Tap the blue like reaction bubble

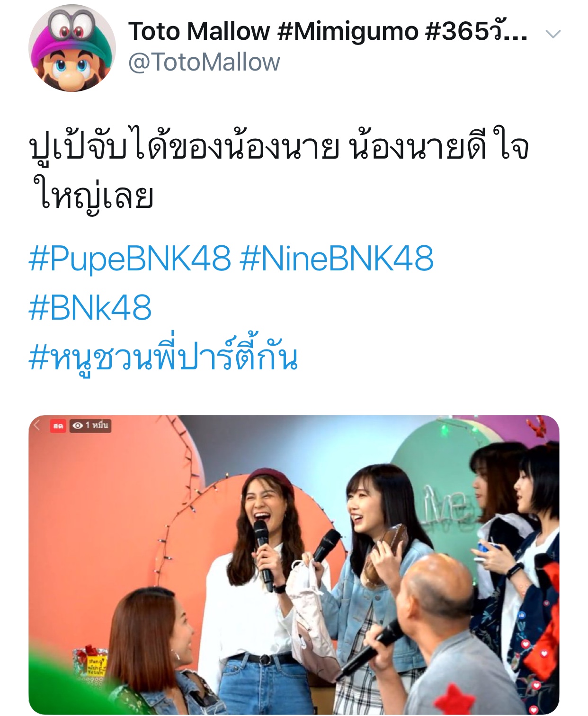coord(522,616)
